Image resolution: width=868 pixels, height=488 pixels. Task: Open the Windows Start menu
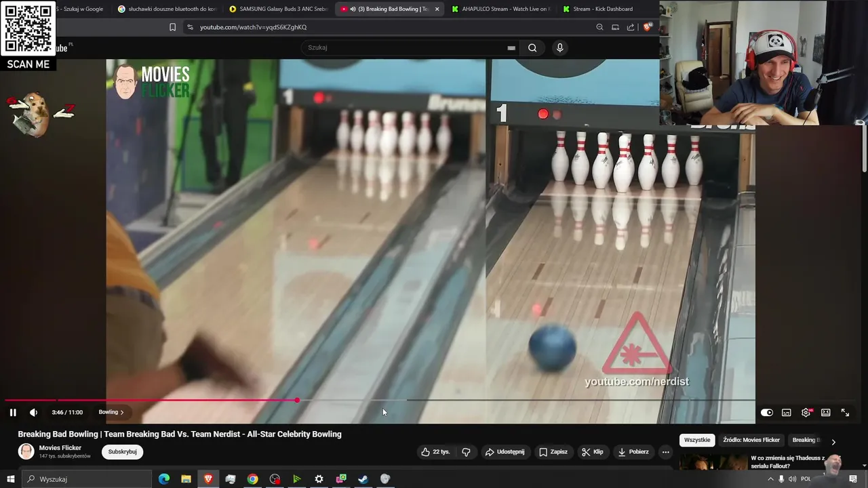pos(11,479)
